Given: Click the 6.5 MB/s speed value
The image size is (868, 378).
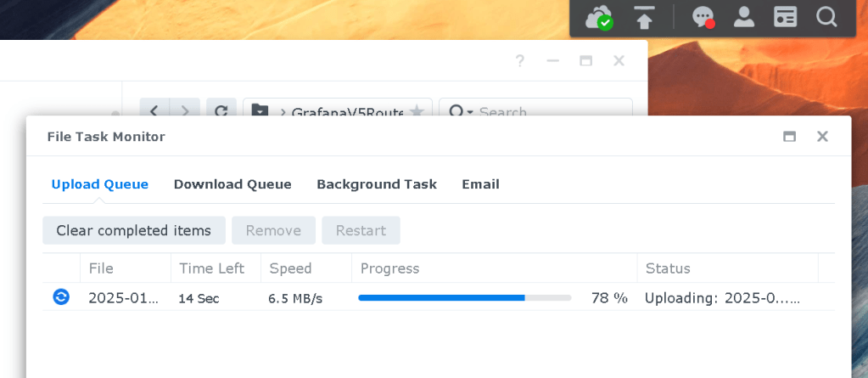Looking at the screenshot, I should tap(295, 299).
